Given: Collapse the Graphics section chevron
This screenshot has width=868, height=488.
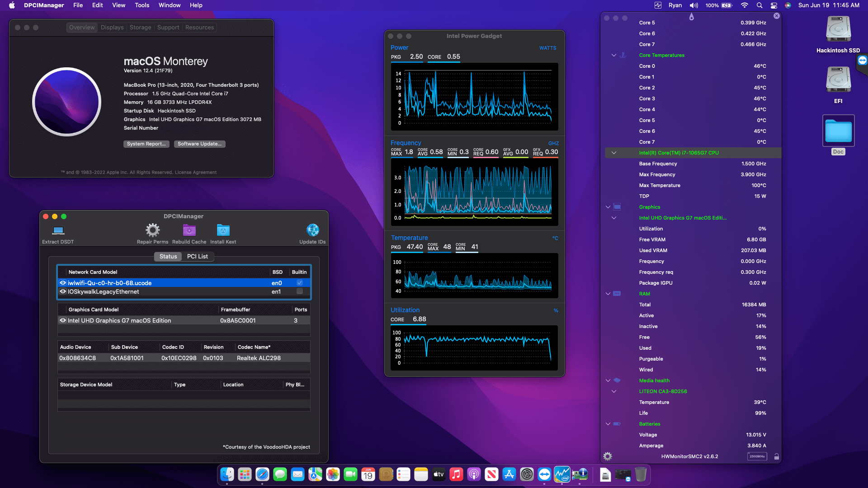Looking at the screenshot, I should pos(608,207).
